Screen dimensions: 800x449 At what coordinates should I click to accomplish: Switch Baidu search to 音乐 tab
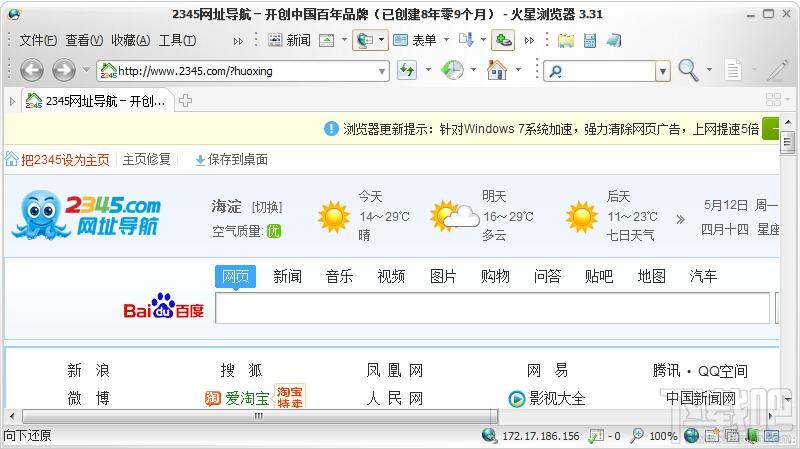[339, 277]
